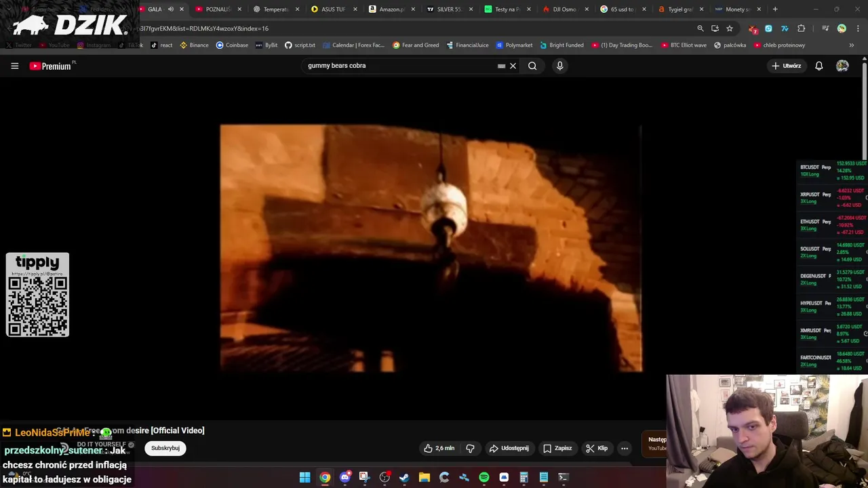
Task: Open the react bookmark
Action: point(161,45)
